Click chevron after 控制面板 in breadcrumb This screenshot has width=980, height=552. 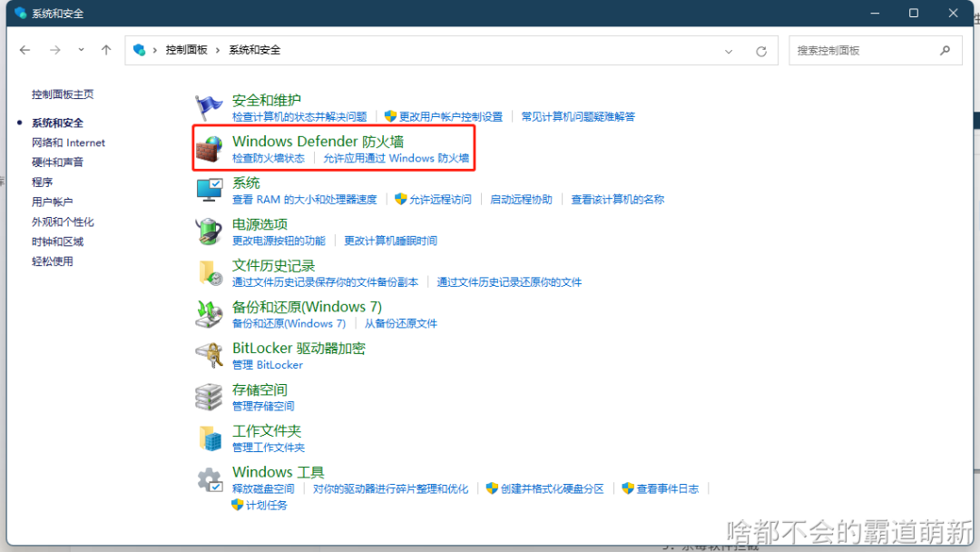[x=218, y=50]
